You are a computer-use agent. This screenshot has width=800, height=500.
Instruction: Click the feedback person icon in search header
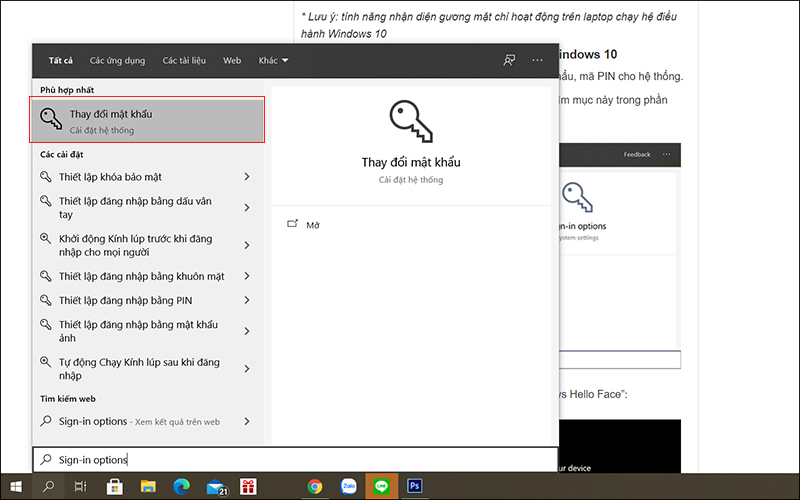[x=509, y=60]
